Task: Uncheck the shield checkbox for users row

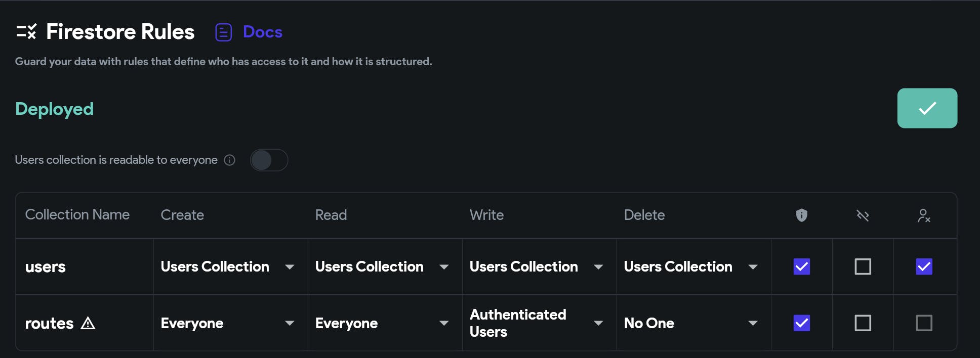Action: (x=801, y=266)
